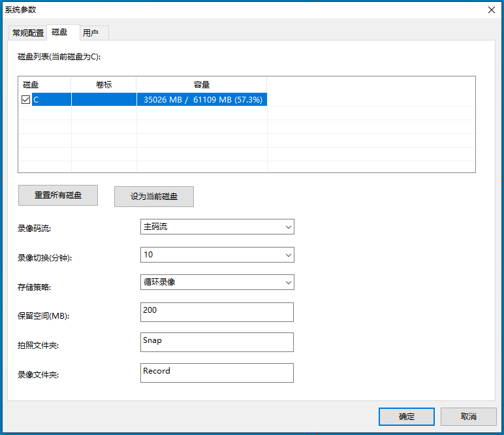This screenshot has width=504, height=435.
Task: Cancel changes with the 取消 button
Action: (468, 417)
